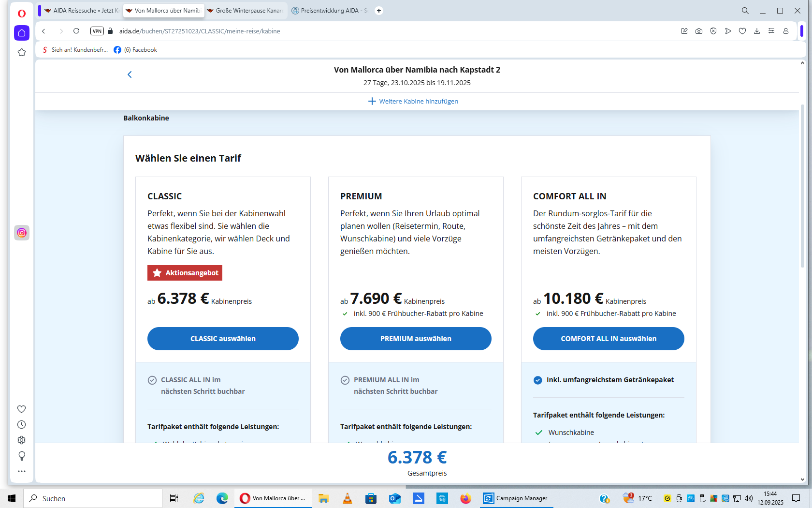Reload the page with refresh icon
Image resolution: width=812 pixels, height=508 pixels.
[76, 31]
